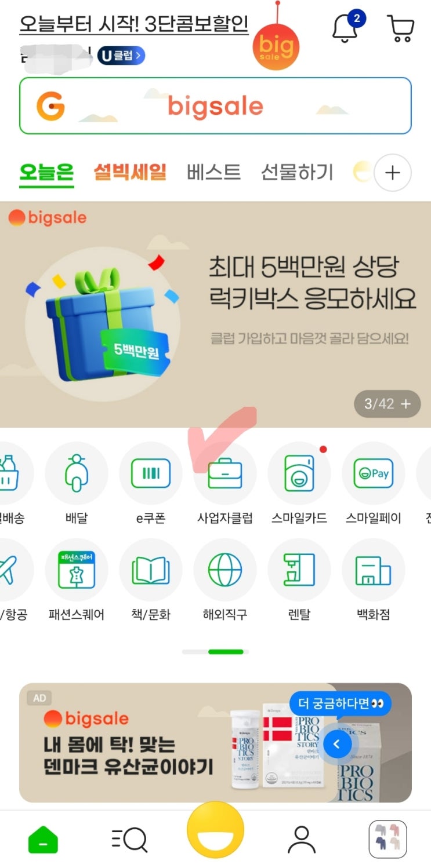Open the shopping cart
Image resolution: width=431 pixels, height=868 pixels.
pos(400,28)
